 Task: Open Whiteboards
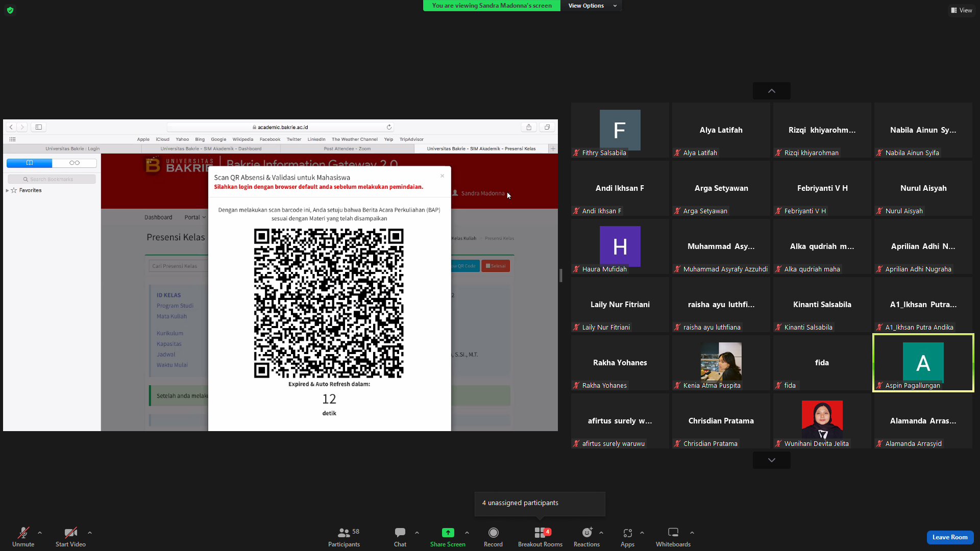(x=673, y=537)
